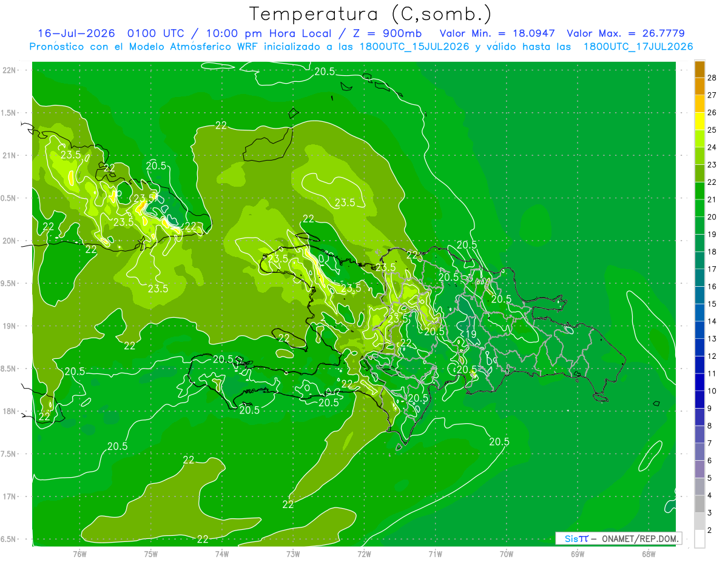Click the '74W' longitude axis label
Screen dimensions: 728x562
point(221,554)
